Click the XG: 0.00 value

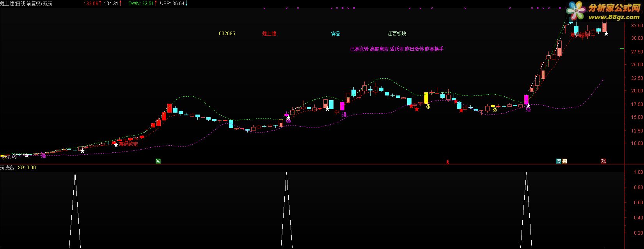click(x=27, y=168)
